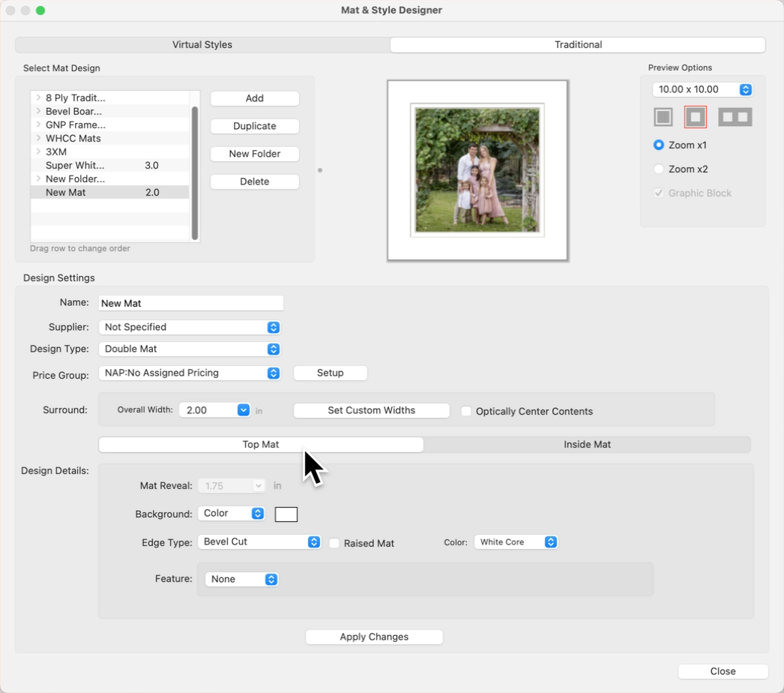This screenshot has height=693, width=784.
Task: Expand the WHCC Mats folder
Action: tap(38, 138)
